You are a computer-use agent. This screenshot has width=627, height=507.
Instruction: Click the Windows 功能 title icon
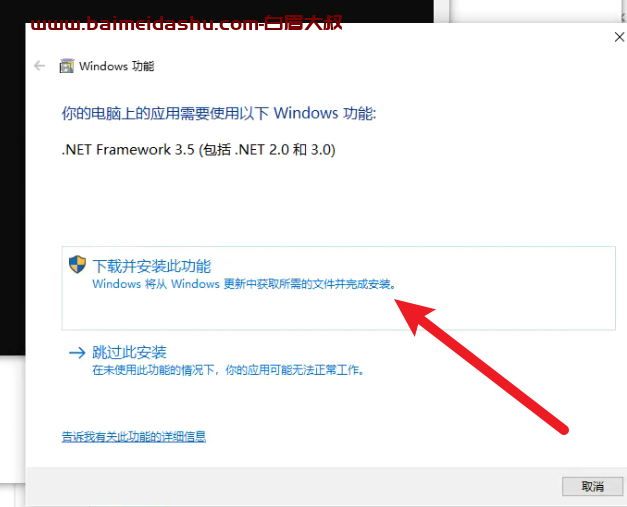67,66
